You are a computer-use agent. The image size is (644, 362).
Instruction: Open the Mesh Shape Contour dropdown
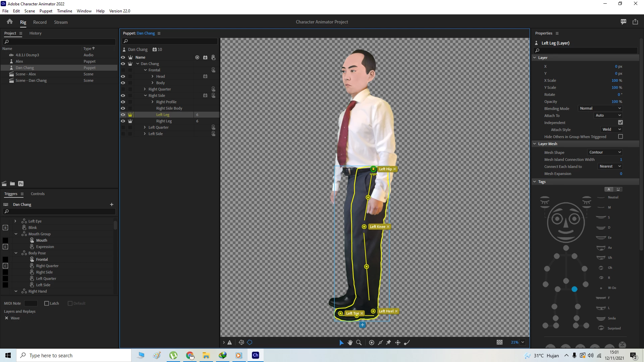(x=605, y=152)
